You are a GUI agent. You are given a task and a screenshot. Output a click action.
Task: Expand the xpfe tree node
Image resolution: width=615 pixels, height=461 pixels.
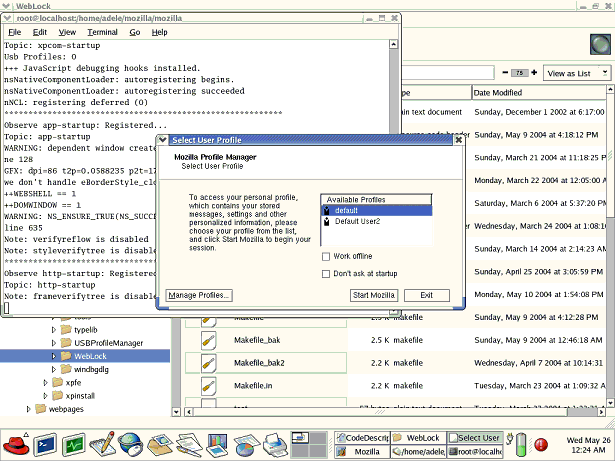tap(45, 383)
